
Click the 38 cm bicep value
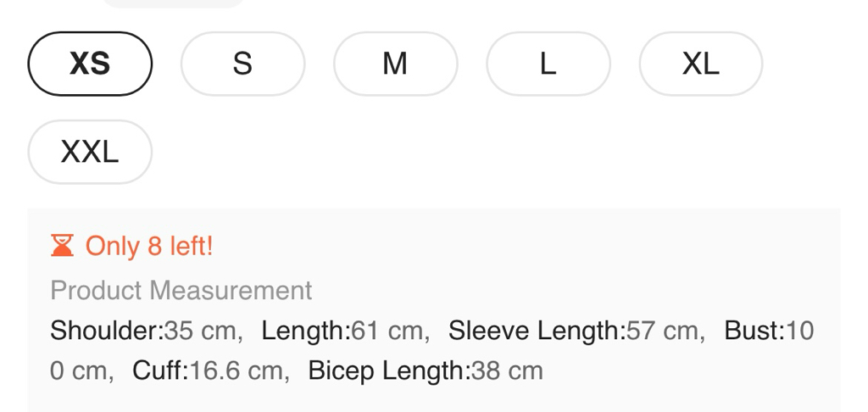point(506,371)
